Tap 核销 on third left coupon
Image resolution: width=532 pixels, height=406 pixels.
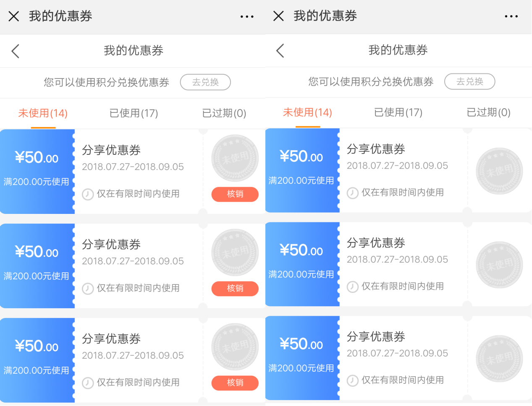[235, 383]
